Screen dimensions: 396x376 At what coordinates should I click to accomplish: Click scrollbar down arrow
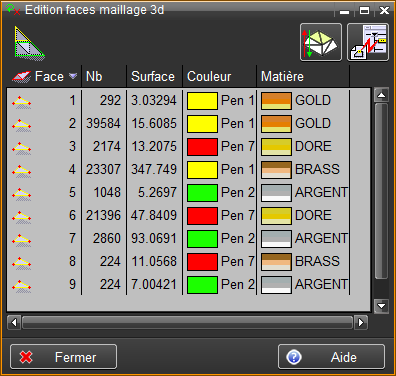click(381, 305)
